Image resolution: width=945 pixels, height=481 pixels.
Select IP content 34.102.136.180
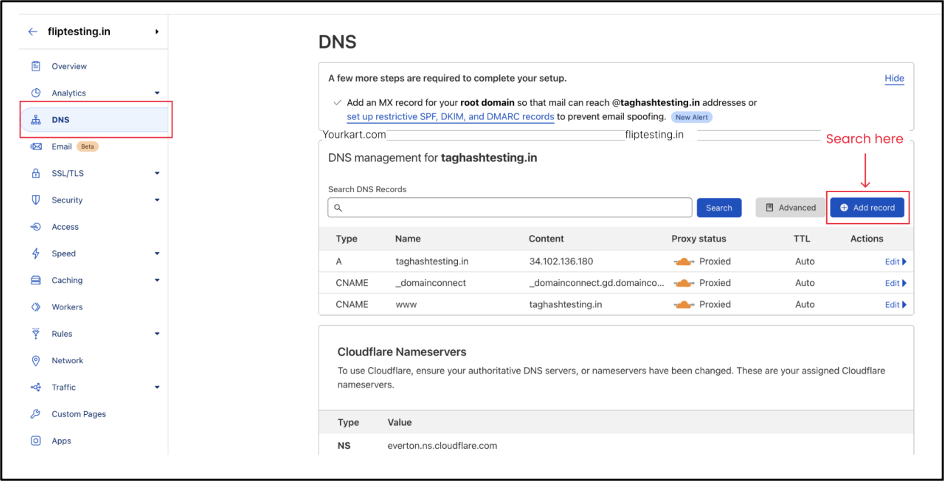pyautogui.click(x=562, y=262)
